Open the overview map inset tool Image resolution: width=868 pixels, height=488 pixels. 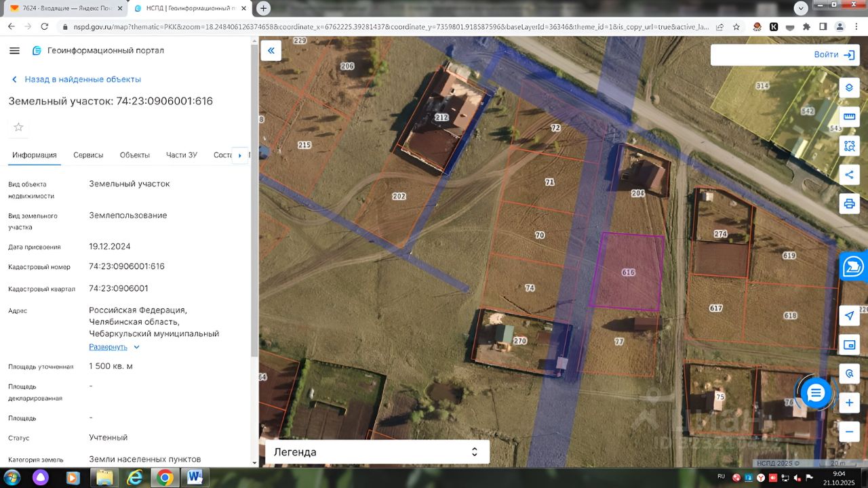849,345
